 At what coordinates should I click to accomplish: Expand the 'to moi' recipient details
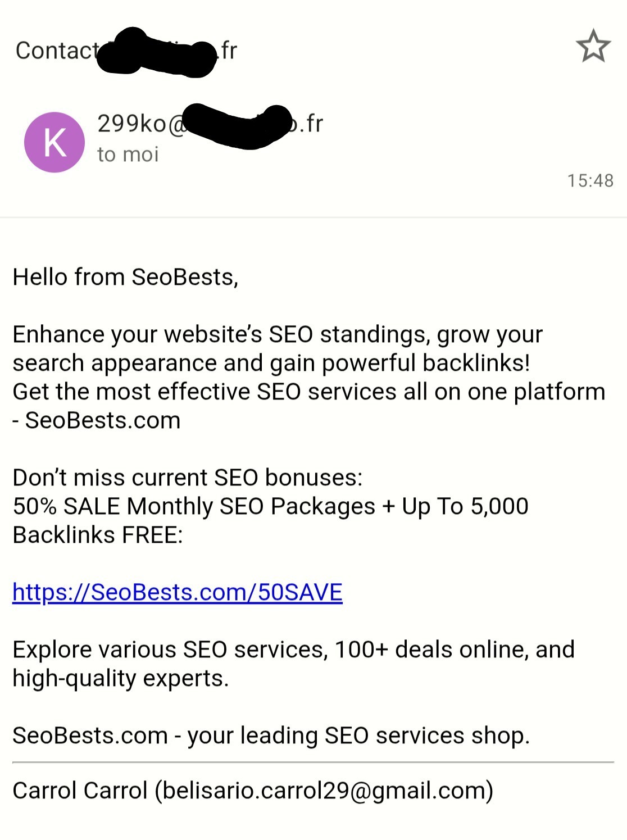(x=128, y=155)
